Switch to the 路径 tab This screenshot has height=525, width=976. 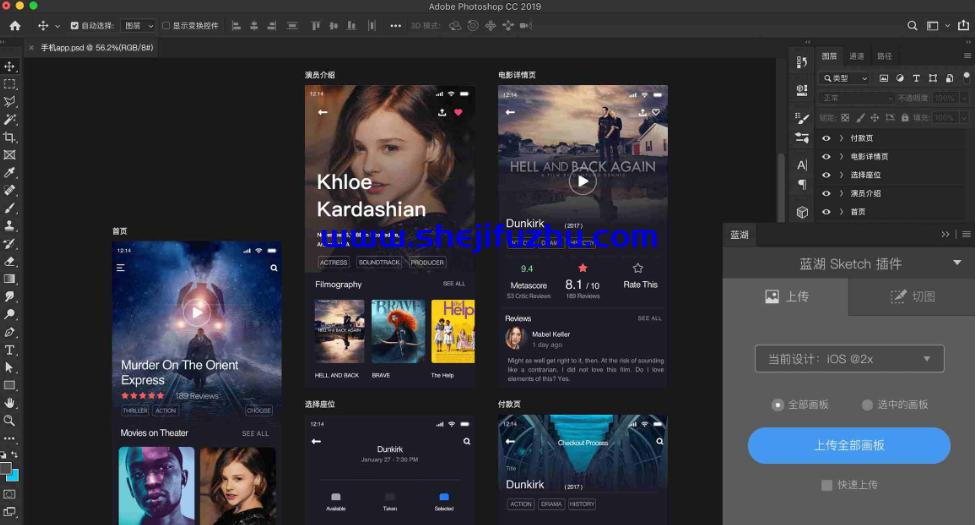[884, 56]
